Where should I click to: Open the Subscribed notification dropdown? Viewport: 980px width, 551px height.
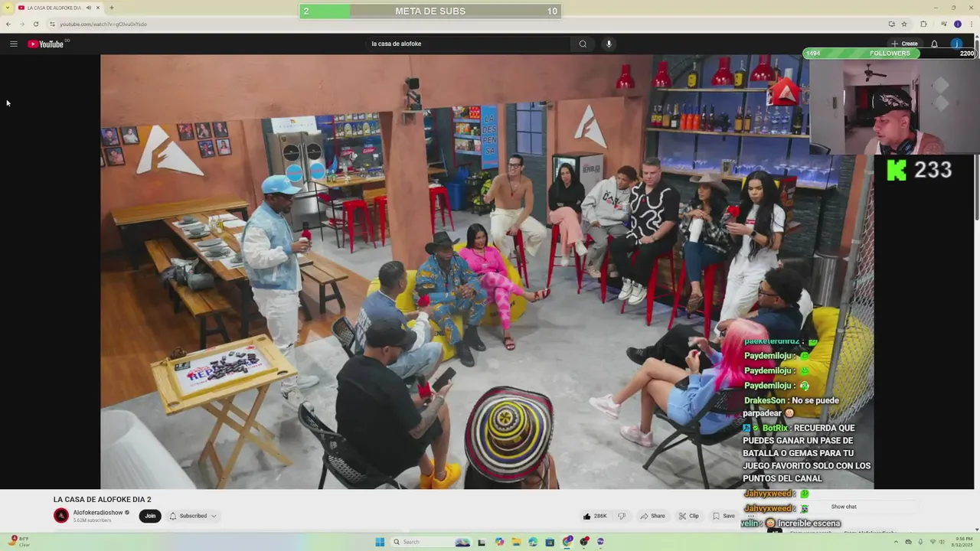pyautogui.click(x=193, y=516)
